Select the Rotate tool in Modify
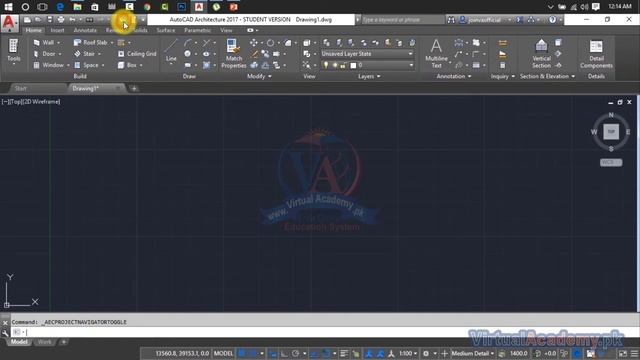The height and width of the screenshot is (360, 640). [270, 42]
